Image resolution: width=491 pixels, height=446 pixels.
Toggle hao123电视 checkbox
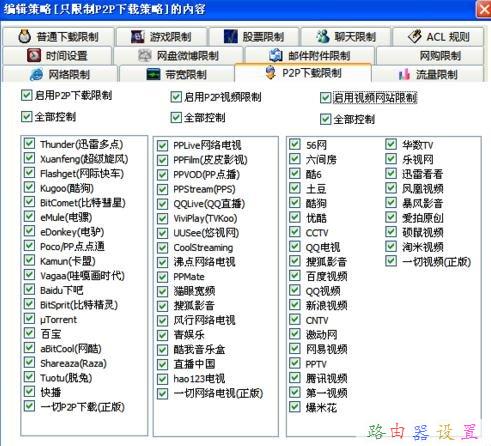[162, 379]
